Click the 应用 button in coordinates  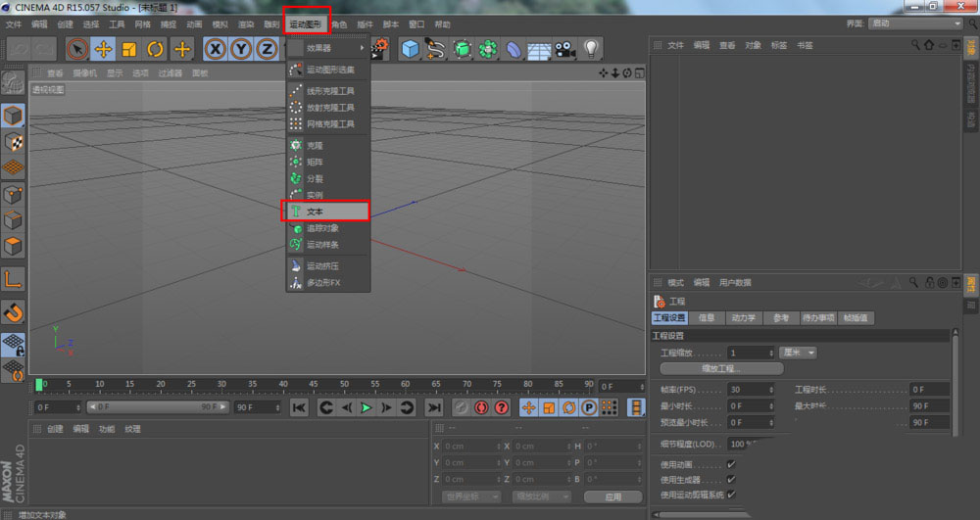613,496
